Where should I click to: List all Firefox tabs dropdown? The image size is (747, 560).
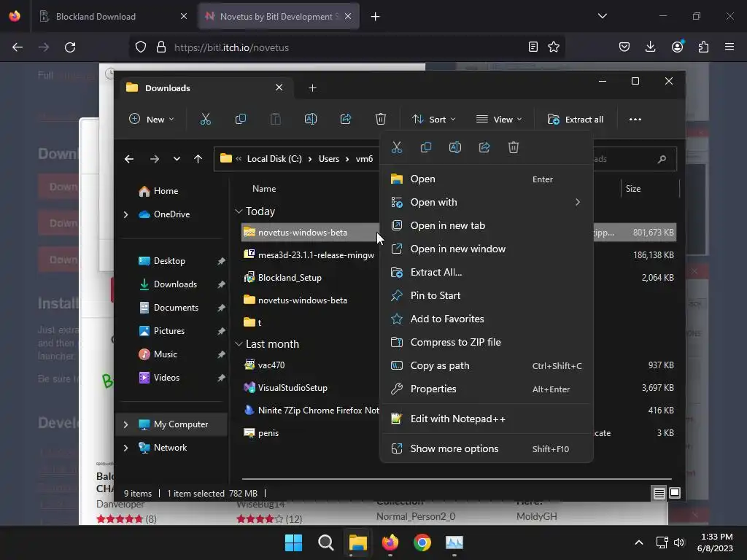pos(602,16)
